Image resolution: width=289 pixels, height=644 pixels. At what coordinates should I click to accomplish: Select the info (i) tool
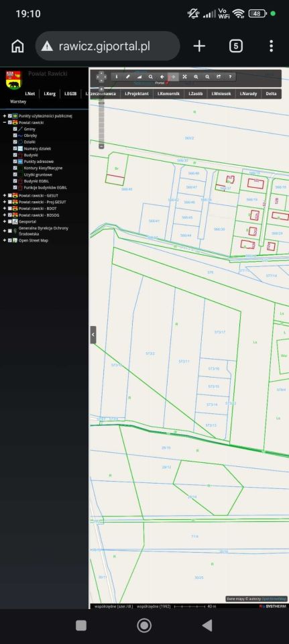[x=117, y=76]
